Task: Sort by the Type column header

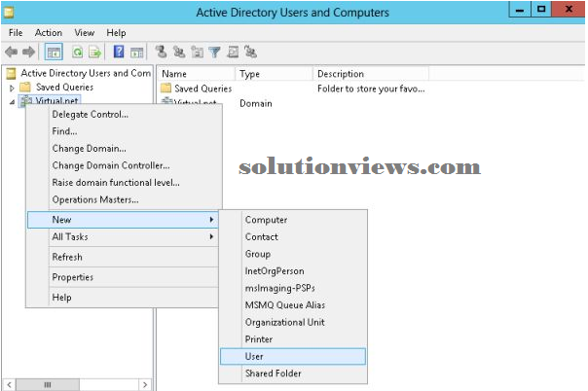Action: coord(275,74)
